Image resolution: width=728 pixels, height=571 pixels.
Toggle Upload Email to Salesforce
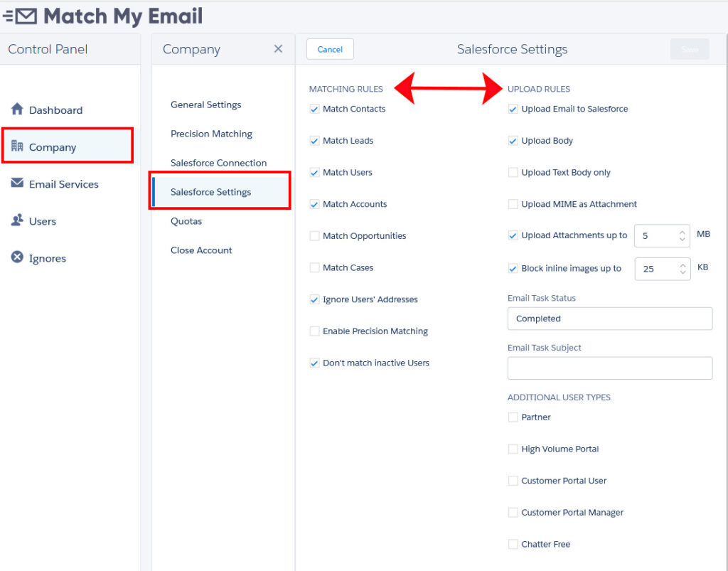[x=513, y=109]
